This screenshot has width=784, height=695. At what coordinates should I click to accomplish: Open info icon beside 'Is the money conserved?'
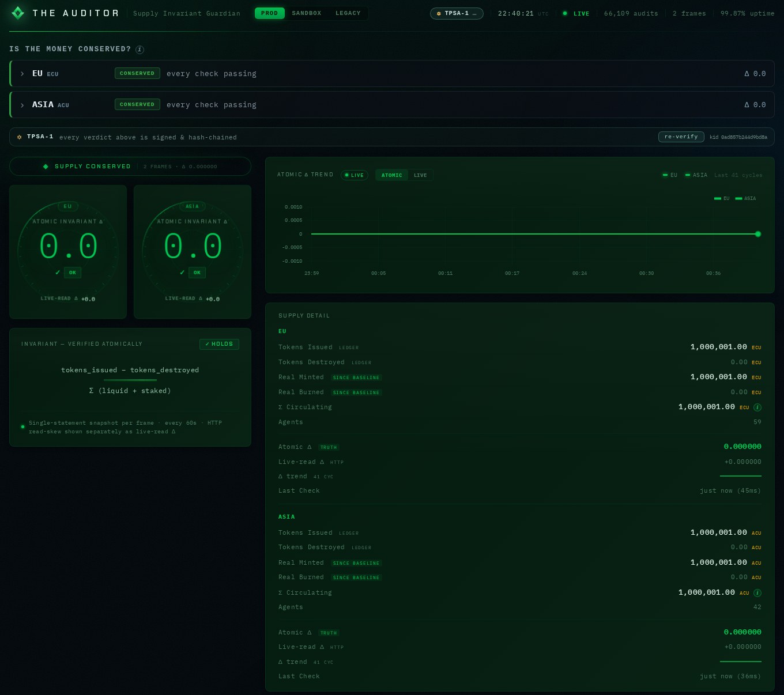click(140, 50)
